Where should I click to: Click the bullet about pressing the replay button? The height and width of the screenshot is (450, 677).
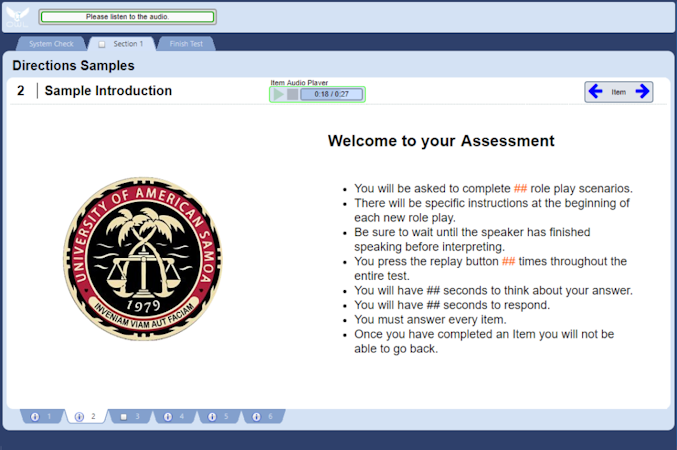click(x=490, y=268)
